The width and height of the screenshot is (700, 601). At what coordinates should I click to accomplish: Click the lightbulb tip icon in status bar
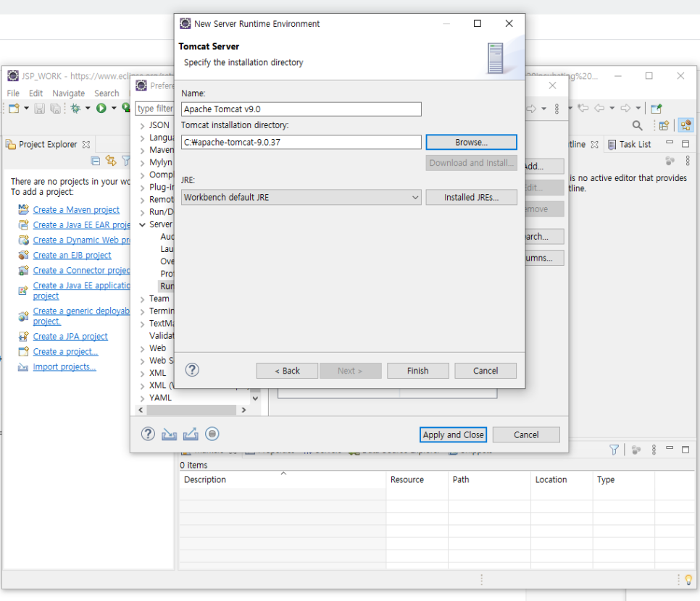(x=688, y=579)
